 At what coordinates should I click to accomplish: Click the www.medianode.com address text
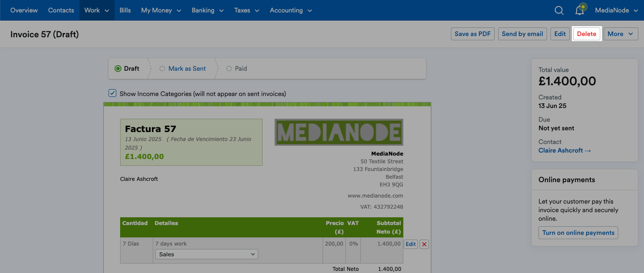[x=375, y=196]
